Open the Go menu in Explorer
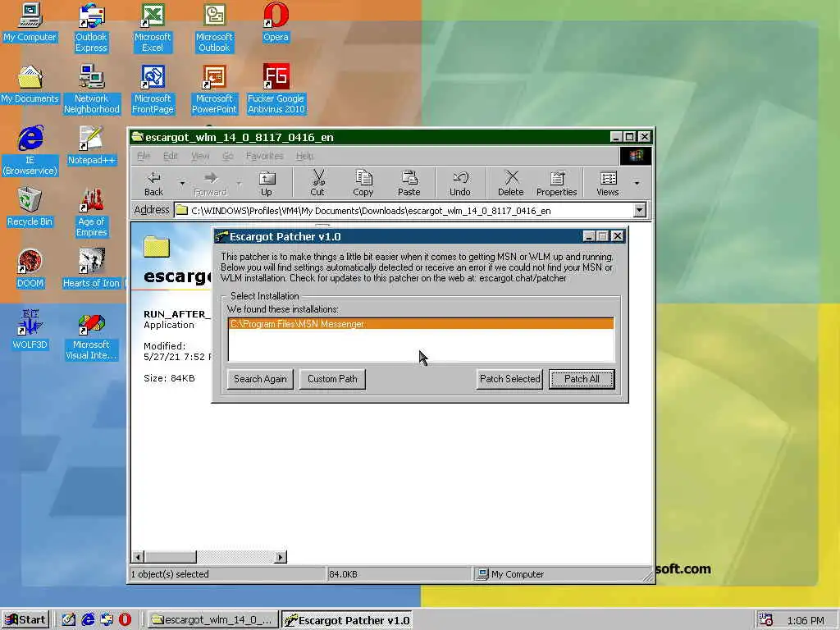Image resolution: width=840 pixels, height=630 pixels. pyautogui.click(x=228, y=156)
